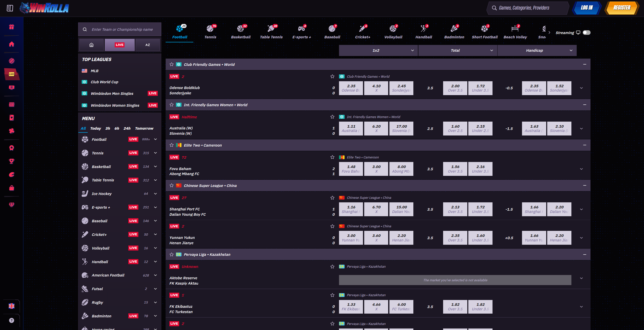Select the Badminton sport tab

(454, 32)
